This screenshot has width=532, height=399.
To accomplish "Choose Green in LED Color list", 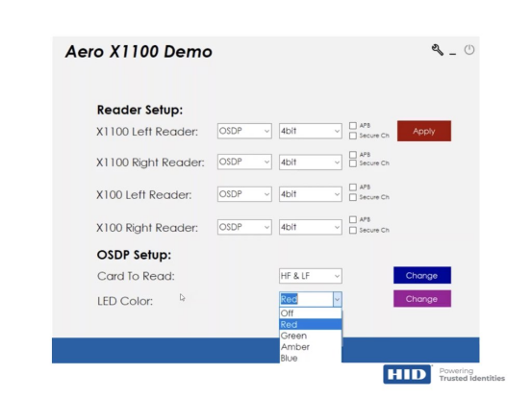I will (311, 336).
